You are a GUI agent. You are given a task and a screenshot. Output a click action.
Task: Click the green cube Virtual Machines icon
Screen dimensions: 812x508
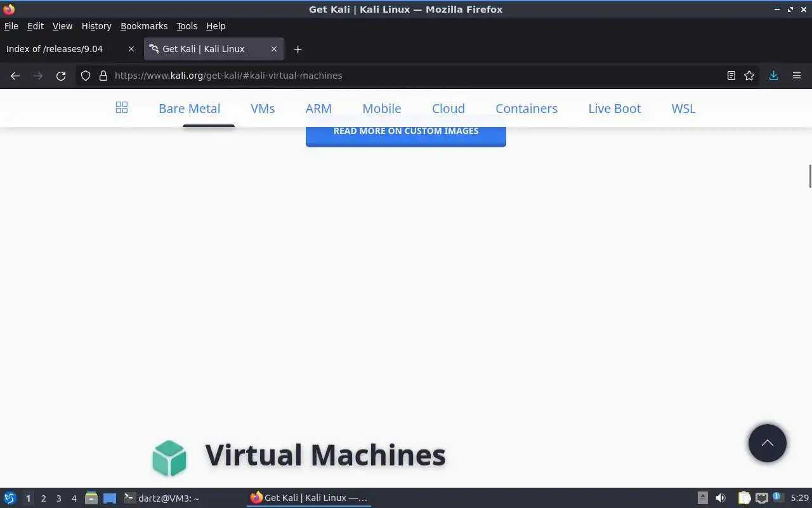pyautogui.click(x=169, y=458)
